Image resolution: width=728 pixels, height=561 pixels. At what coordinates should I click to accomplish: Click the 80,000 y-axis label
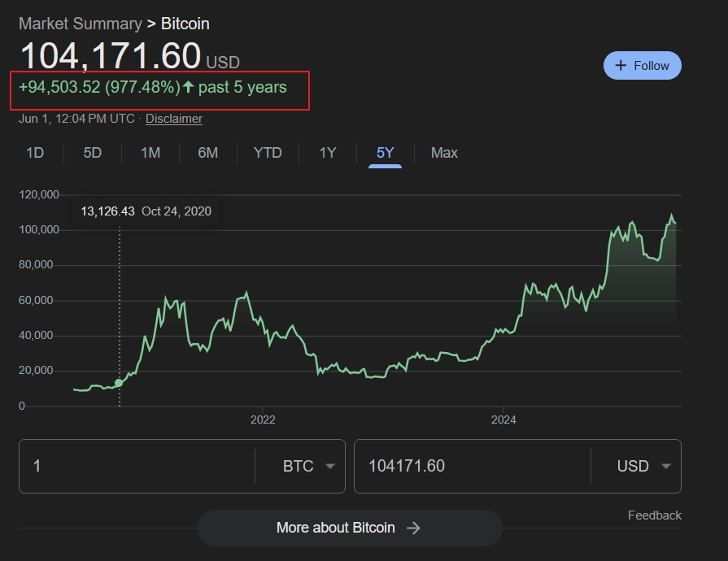[36, 265]
